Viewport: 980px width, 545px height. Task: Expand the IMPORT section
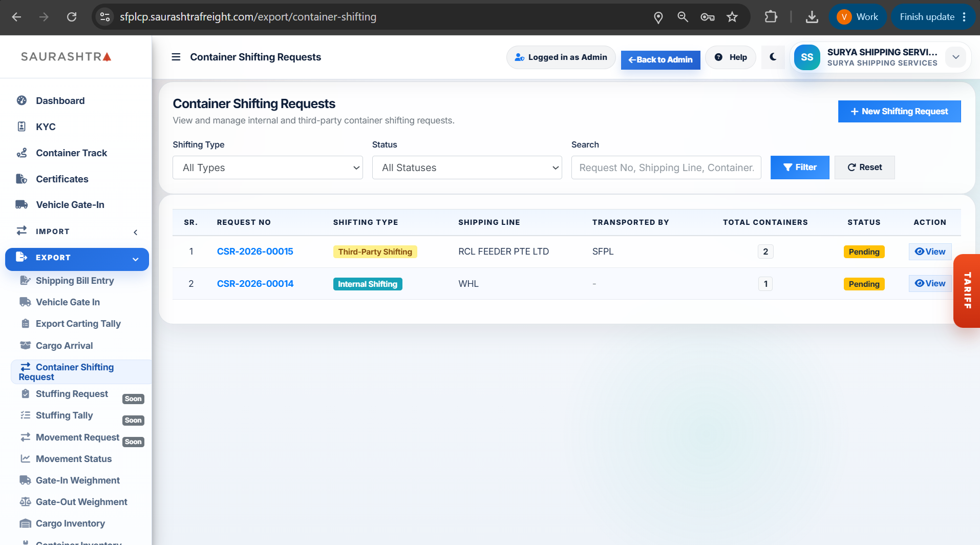pos(77,232)
